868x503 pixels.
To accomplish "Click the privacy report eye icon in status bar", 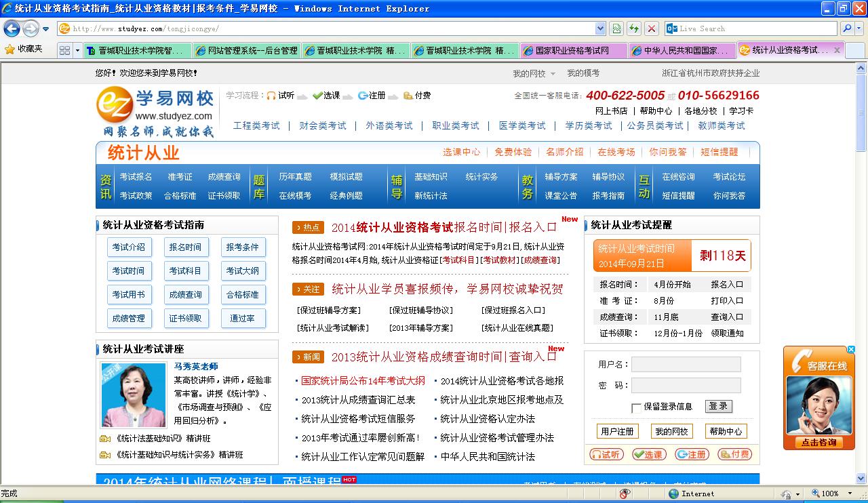I will point(625,494).
